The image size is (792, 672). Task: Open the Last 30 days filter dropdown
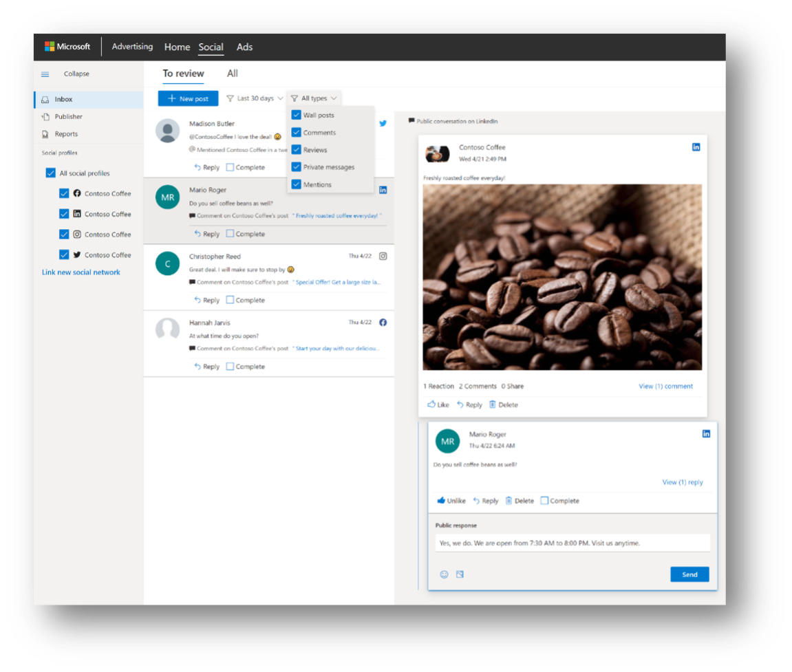click(255, 98)
